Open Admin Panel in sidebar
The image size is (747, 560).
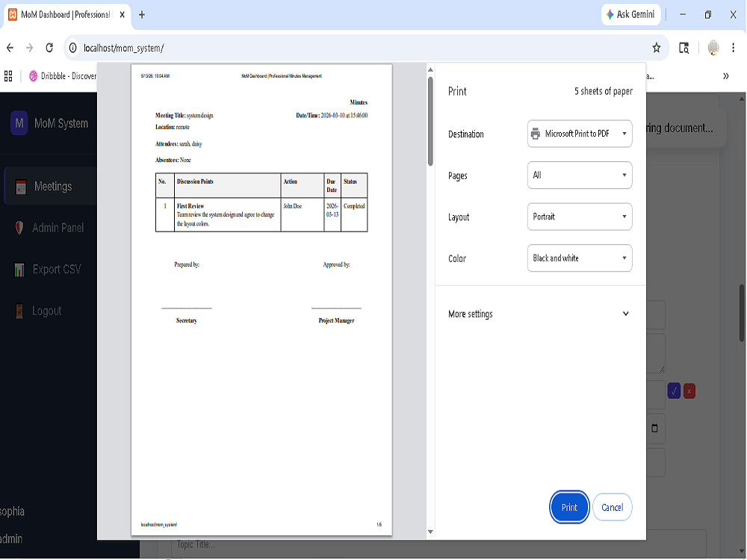(x=50, y=228)
